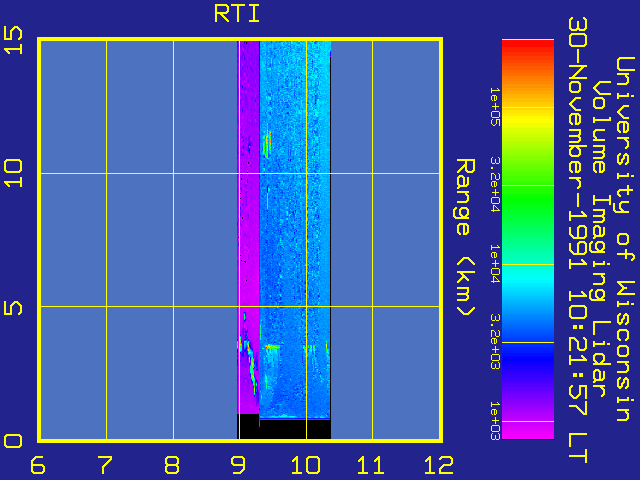
Task: Click x-axis tick label 7
Action: click(105, 465)
